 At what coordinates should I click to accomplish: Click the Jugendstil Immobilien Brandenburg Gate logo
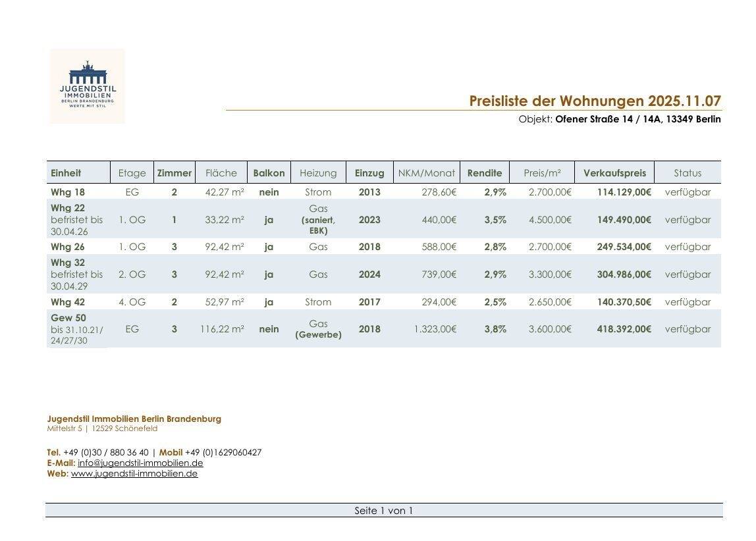(86, 84)
